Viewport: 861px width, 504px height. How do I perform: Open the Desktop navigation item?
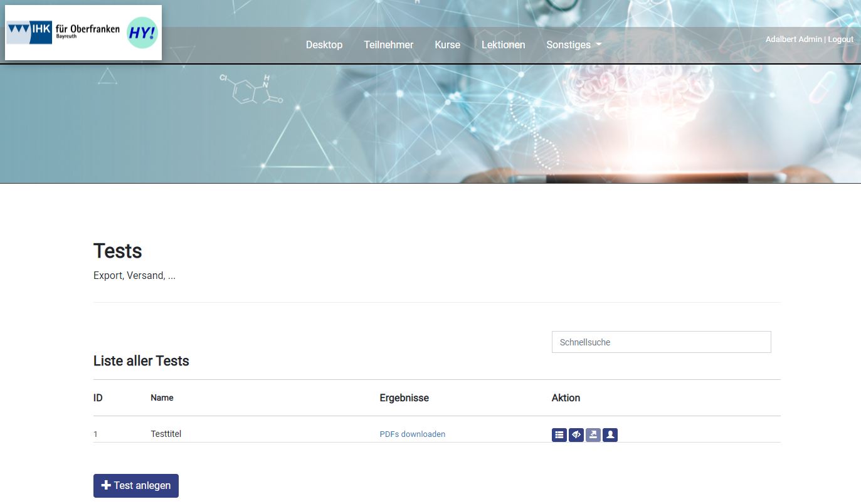(324, 45)
